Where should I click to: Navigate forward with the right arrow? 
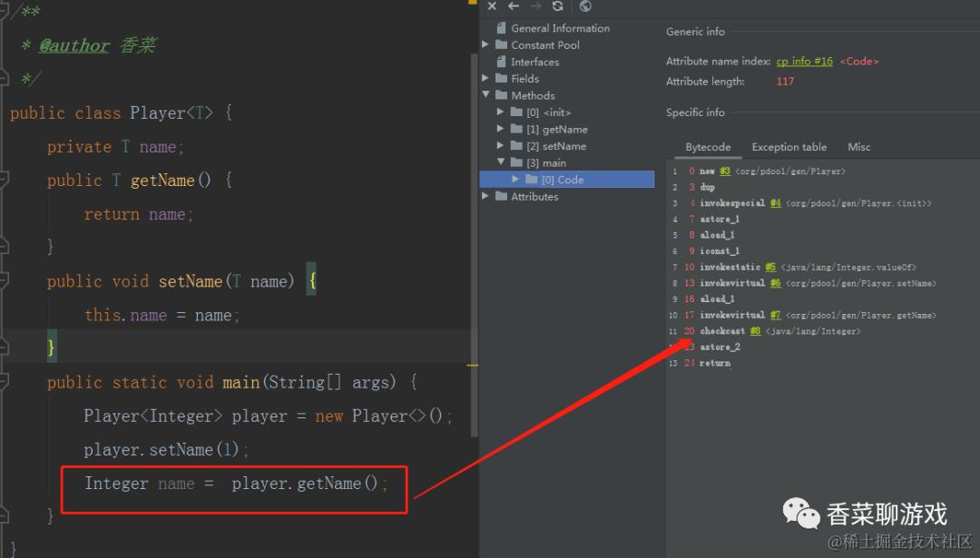point(535,6)
